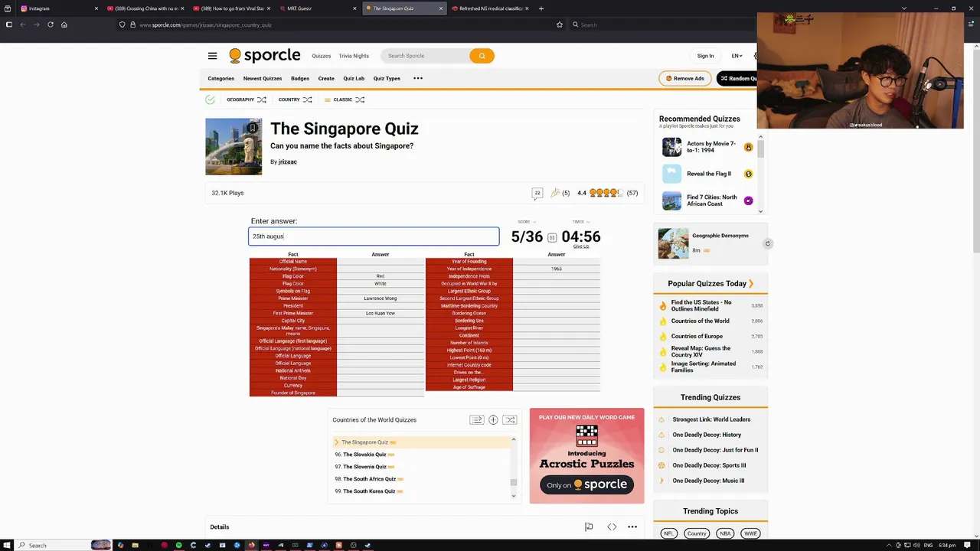Viewport: 980px width, 551px height.
Task: Open the Create nav item
Action: (326, 78)
